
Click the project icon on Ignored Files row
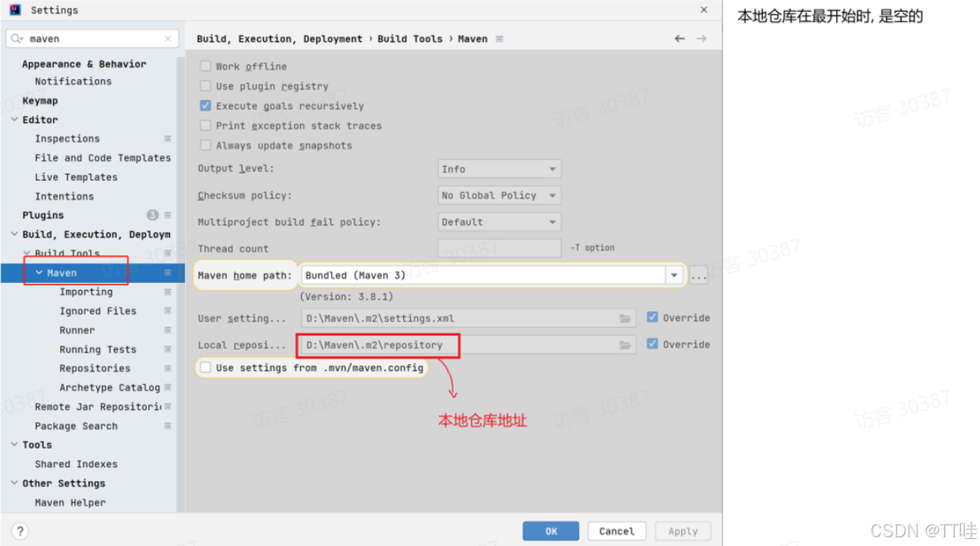[168, 311]
